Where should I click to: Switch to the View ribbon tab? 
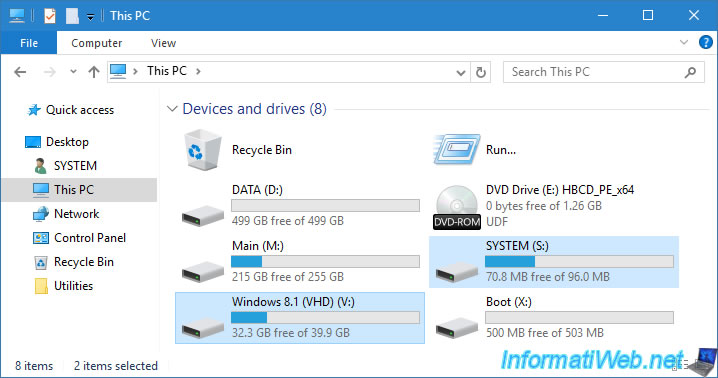click(163, 43)
